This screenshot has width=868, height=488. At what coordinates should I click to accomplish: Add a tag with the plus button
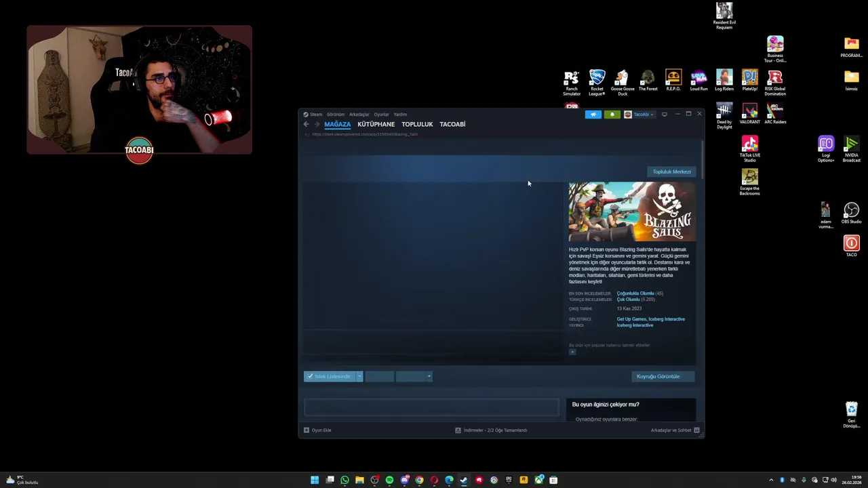pyautogui.click(x=572, y=352)
